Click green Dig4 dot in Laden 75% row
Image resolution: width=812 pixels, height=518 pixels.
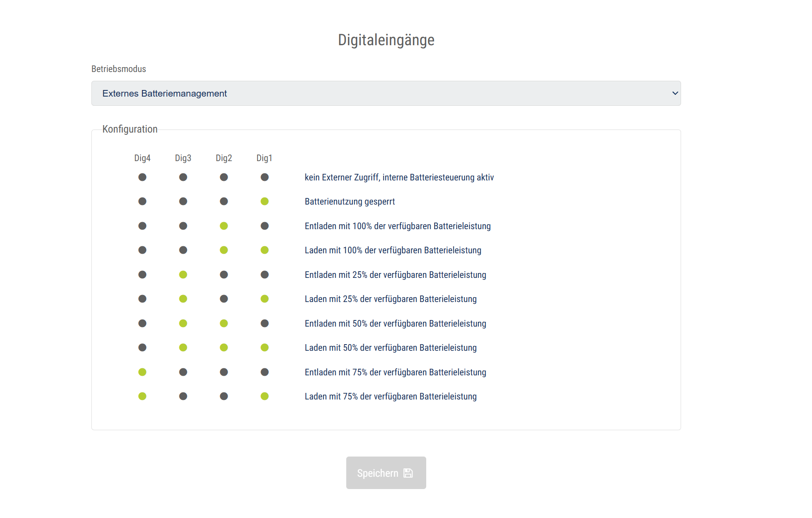[142, 396]
